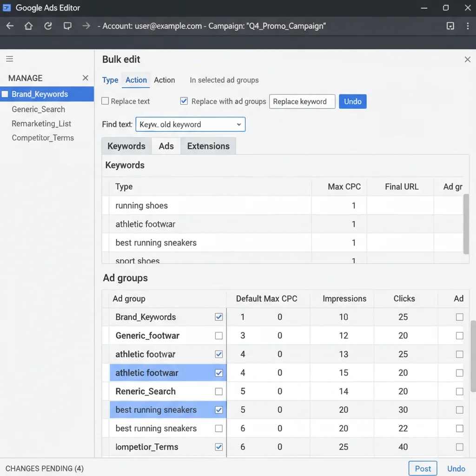The height and width of the screenshot is (476, 476).
Task: Switch to the Type tab in Bulk edit
Action: 110,80
